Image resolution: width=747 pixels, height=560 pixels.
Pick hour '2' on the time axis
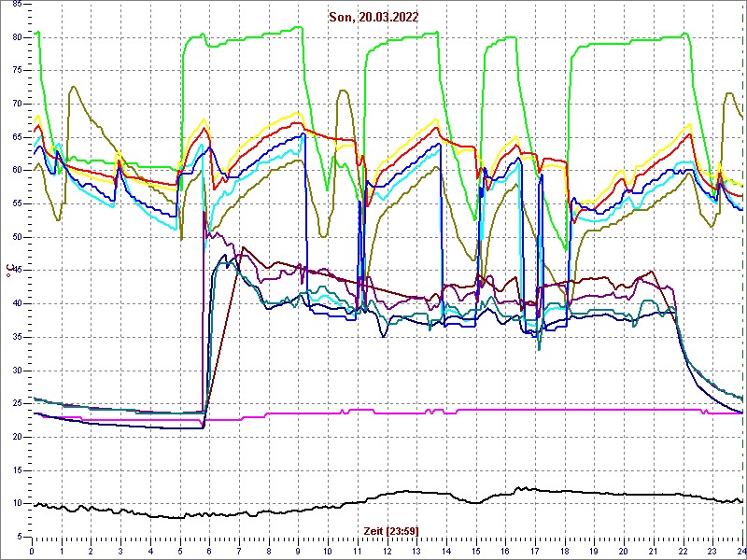[91, 550]
